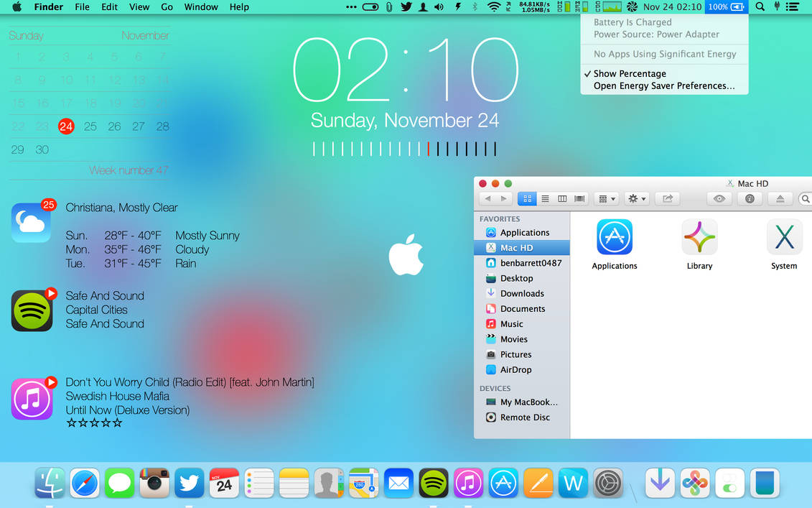Click the Wi-Fi icon in menu bar
This screenshot has width=812, height=508.
click(494, 6)
